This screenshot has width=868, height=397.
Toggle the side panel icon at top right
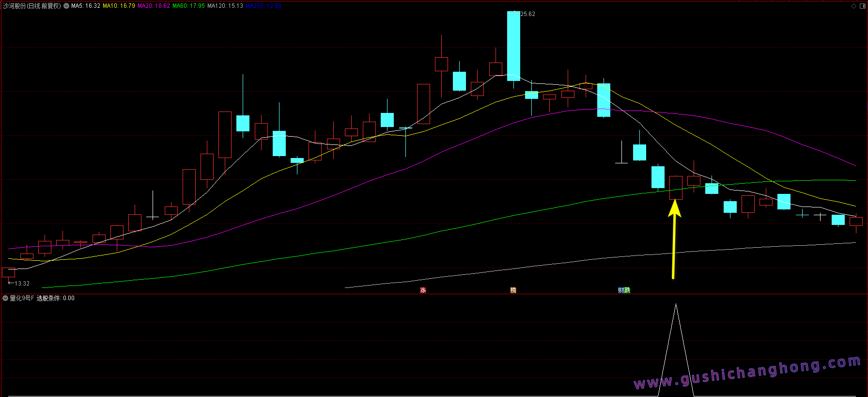click(x=861, y=6)
